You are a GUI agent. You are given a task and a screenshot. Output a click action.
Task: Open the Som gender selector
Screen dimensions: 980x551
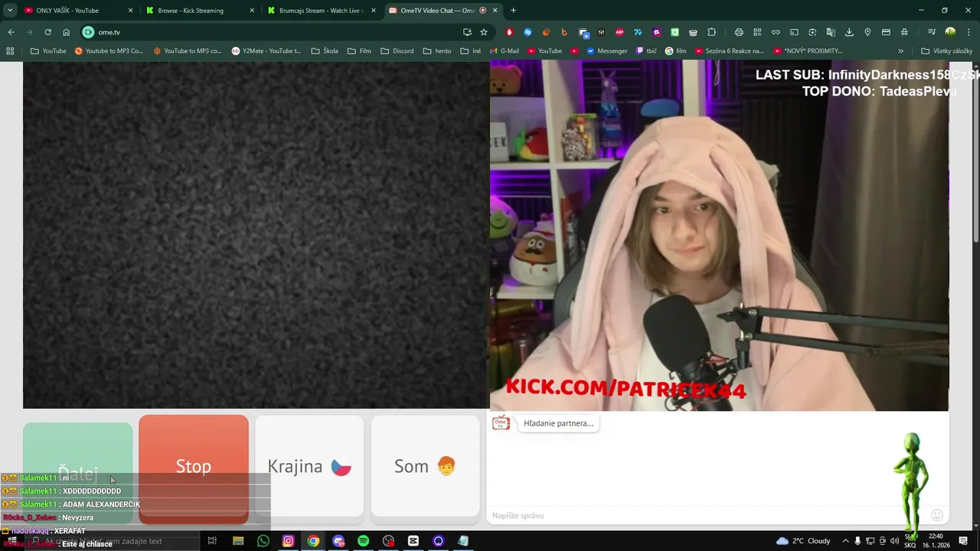[425, 466]
